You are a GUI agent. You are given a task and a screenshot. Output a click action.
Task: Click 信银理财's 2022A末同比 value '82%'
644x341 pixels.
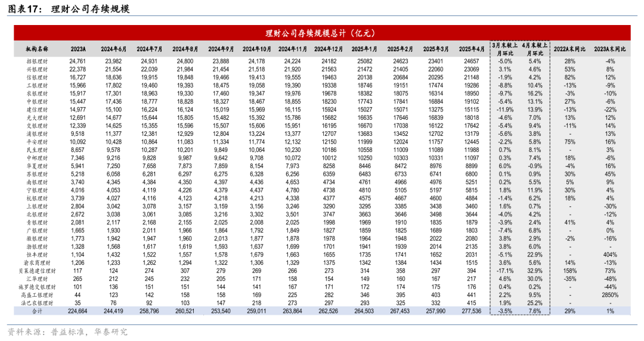tap(569, 77)
